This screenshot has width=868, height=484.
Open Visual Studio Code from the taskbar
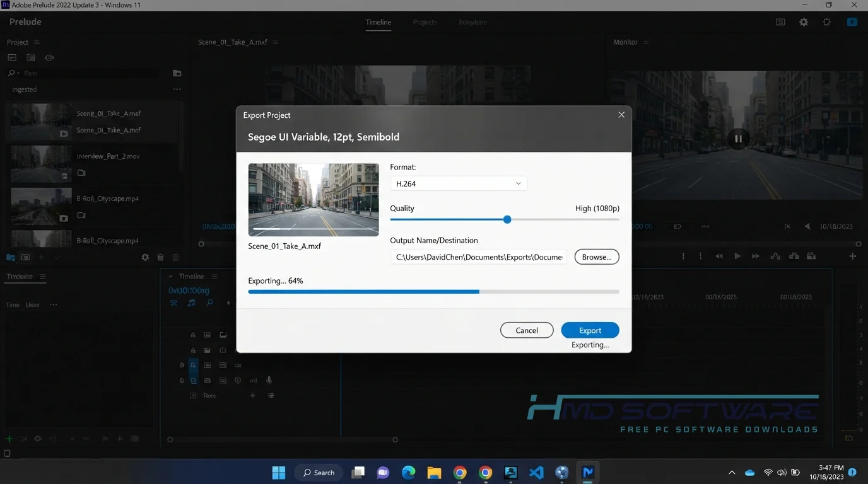coord(536,472)
